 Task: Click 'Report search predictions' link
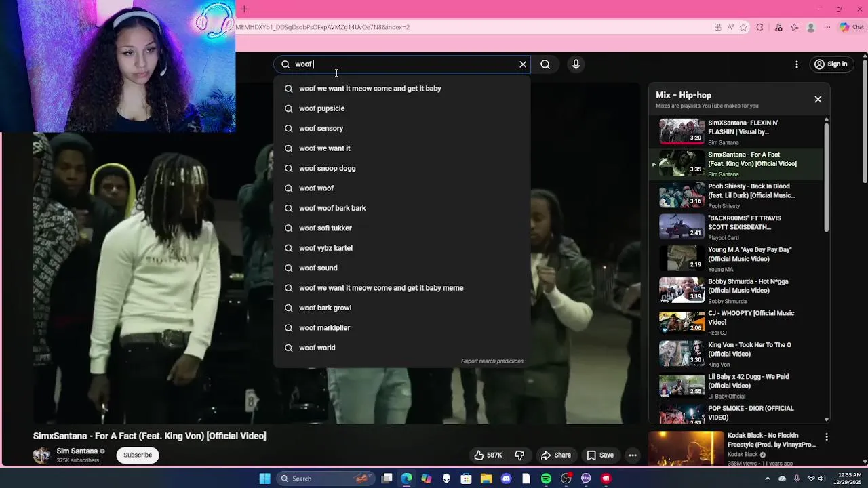pyautogui.click(x=492, y=361)
